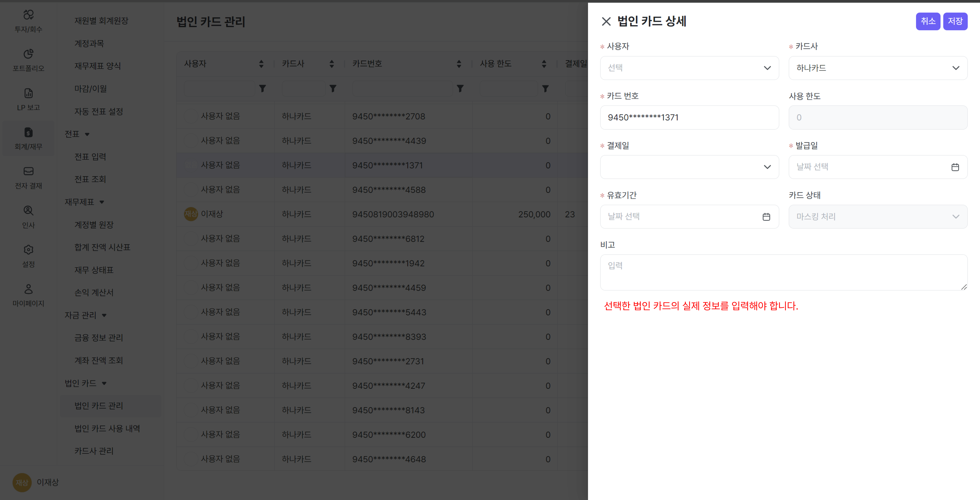Sort table by 사용 한도 column arrows
The width and height of the screenshot is (980, 500).
pos(544,64)
